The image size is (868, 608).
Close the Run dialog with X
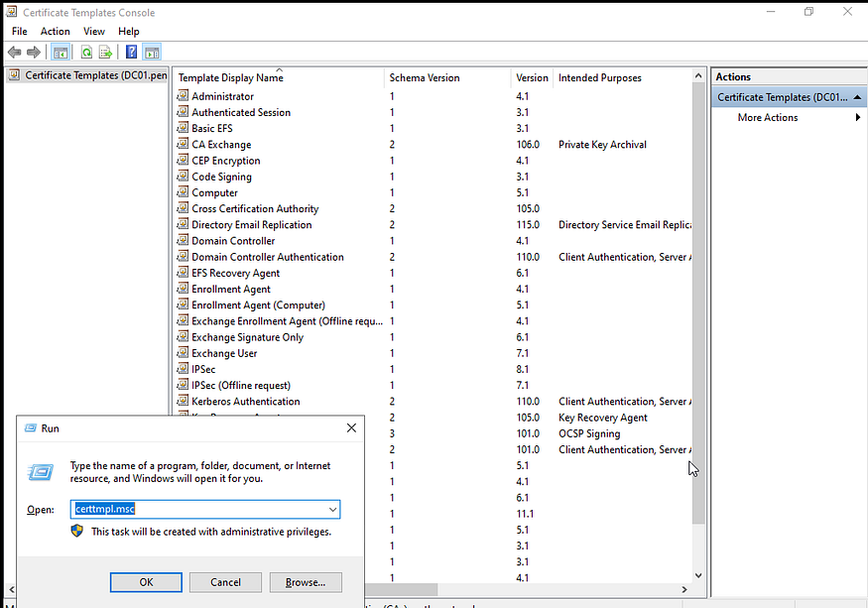tap(351, 428)
